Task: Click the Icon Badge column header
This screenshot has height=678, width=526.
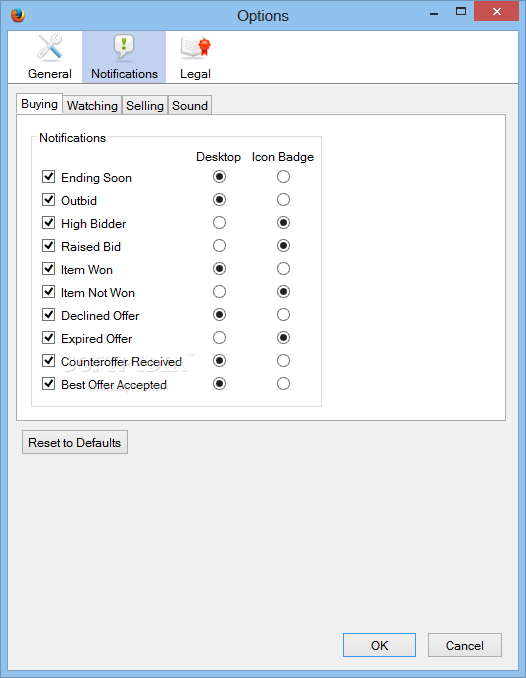Action: point(283,157)
